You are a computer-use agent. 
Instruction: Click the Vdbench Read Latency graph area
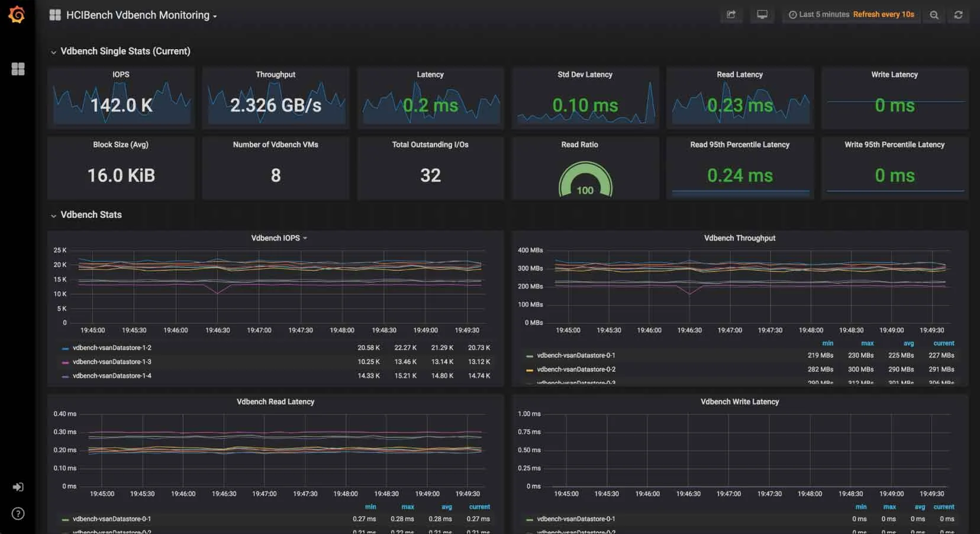coord(282,450)
